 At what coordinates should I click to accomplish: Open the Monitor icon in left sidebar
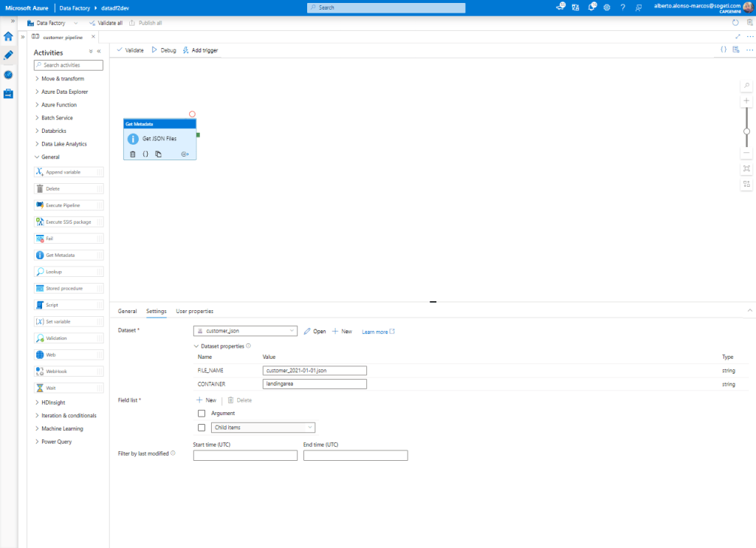[9, 75]
